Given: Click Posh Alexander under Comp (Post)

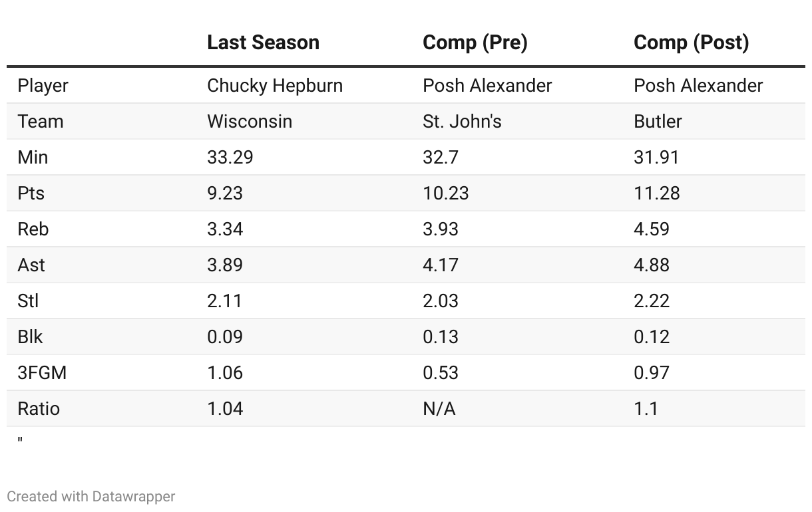Looking at the screenshot, I should coord(698,86).
